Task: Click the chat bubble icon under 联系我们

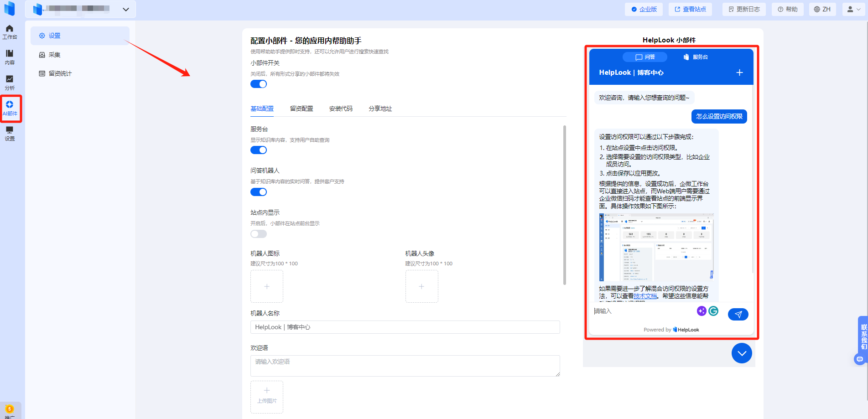Action: [860, 359]
